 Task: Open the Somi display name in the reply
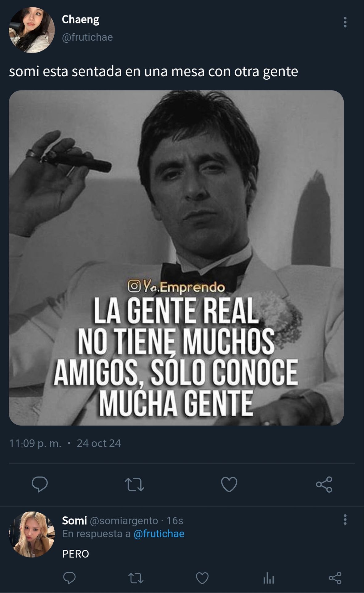click(x=74, y=520)
